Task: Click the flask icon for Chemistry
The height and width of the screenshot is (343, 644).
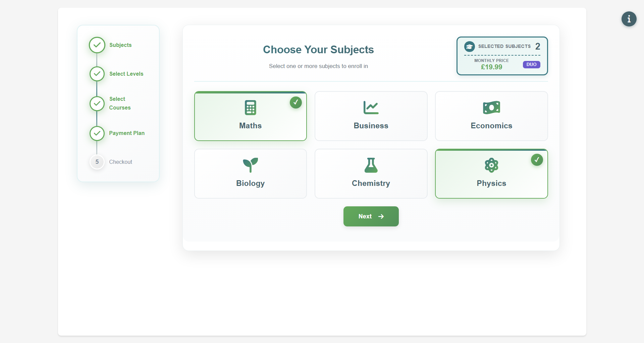Action: (371, 164)
